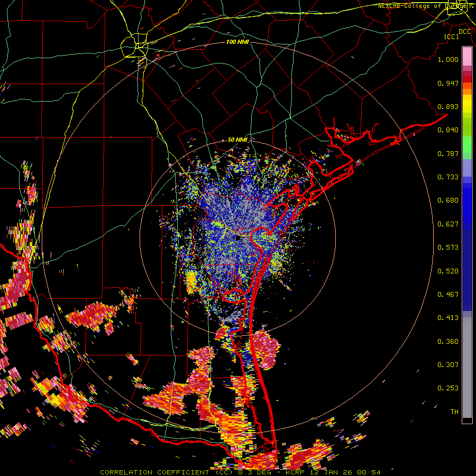Click the KCRP station identifier text
The height and width of the screenshot is (476, 476).
295,472
